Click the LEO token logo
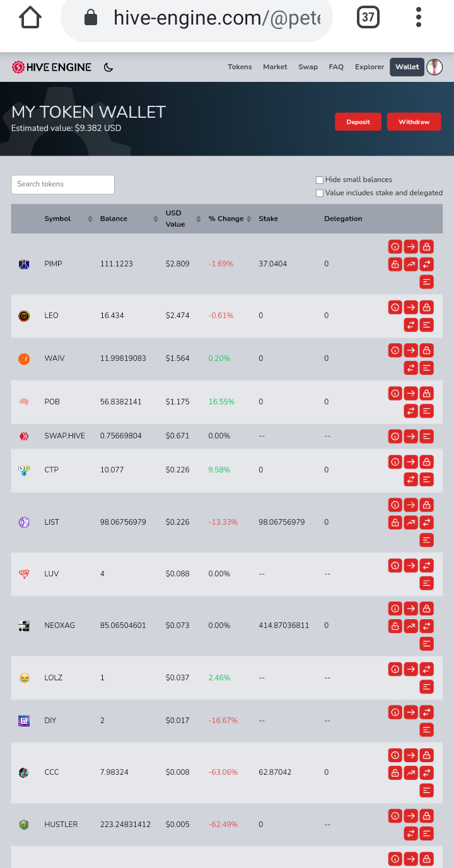 (24, 316)
